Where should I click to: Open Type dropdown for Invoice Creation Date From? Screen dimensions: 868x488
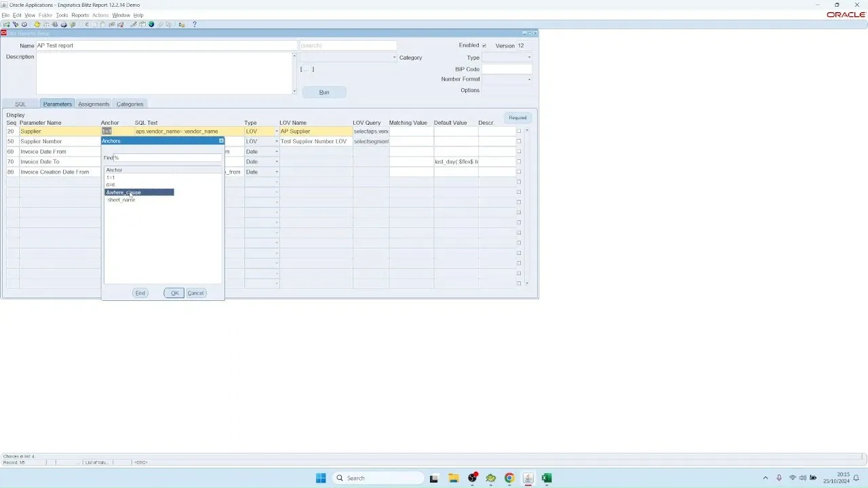tap(277, 172)
